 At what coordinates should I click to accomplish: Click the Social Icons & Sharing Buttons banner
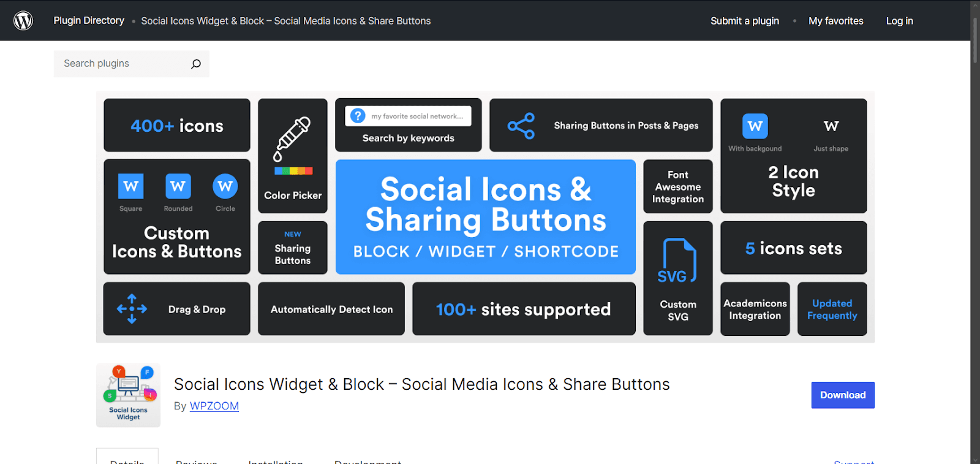pos(486,217)
